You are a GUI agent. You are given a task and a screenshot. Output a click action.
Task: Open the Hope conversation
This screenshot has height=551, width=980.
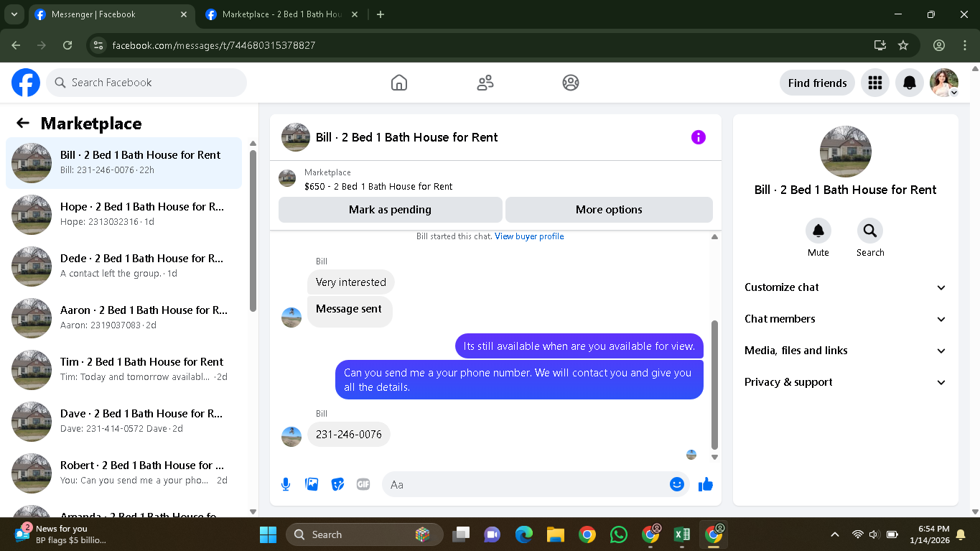click(124, 214)
